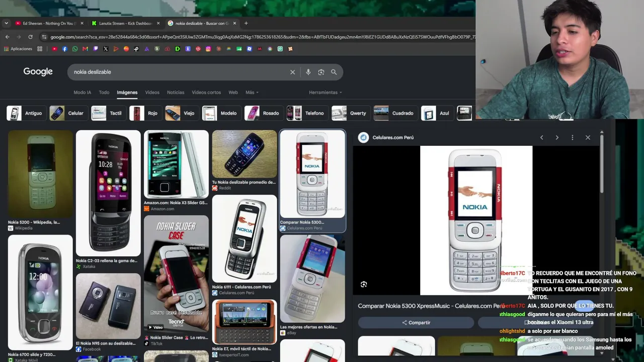Open the Aplicaciones apps shortcut
This screenshot has height=362, width=644.
(18, 49)
